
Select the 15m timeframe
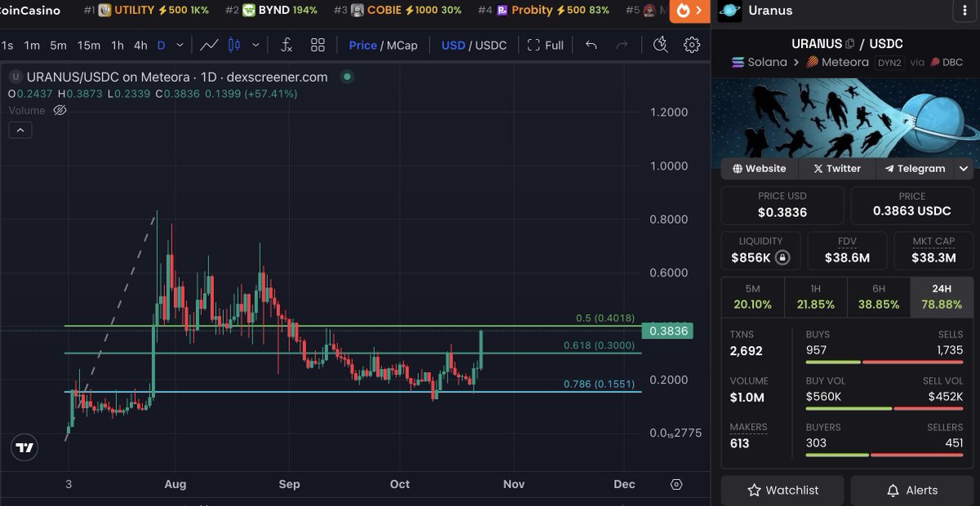pyautogui.click(x=88, y=45)
